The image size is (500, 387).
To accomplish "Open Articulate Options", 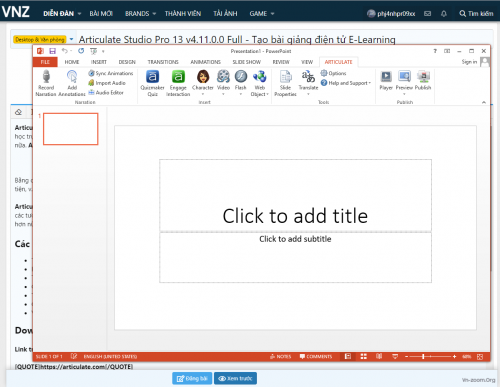I will (333, 73).
